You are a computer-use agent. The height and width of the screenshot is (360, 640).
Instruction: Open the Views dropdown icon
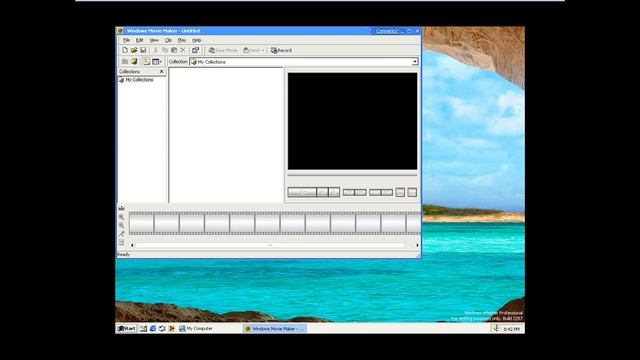[x=157, y=62]
